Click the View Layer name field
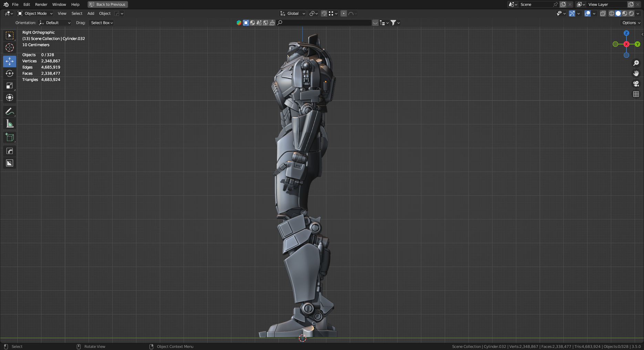Viewport: 644px width, 350px height. click(607, 4)
